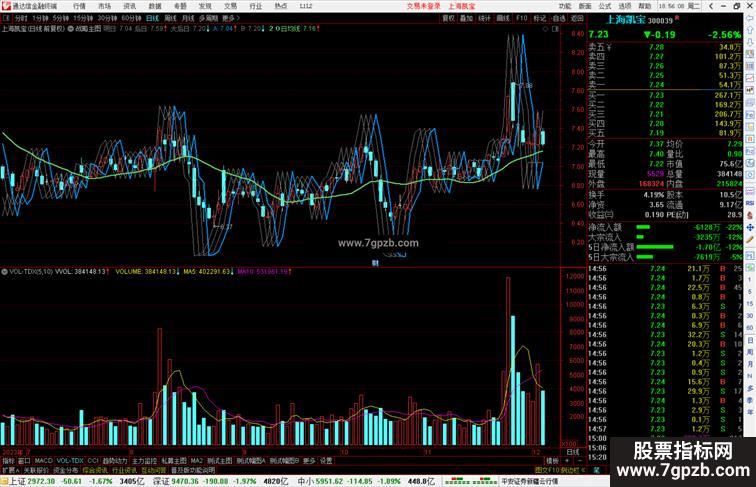Open the 交易 menu
756x487 pixels.
click(230, 6)
